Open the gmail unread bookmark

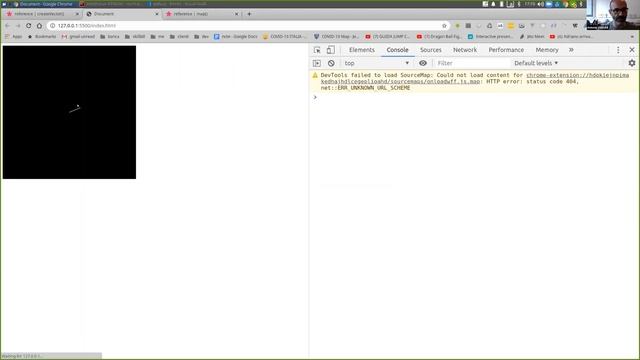click(78, 37)
